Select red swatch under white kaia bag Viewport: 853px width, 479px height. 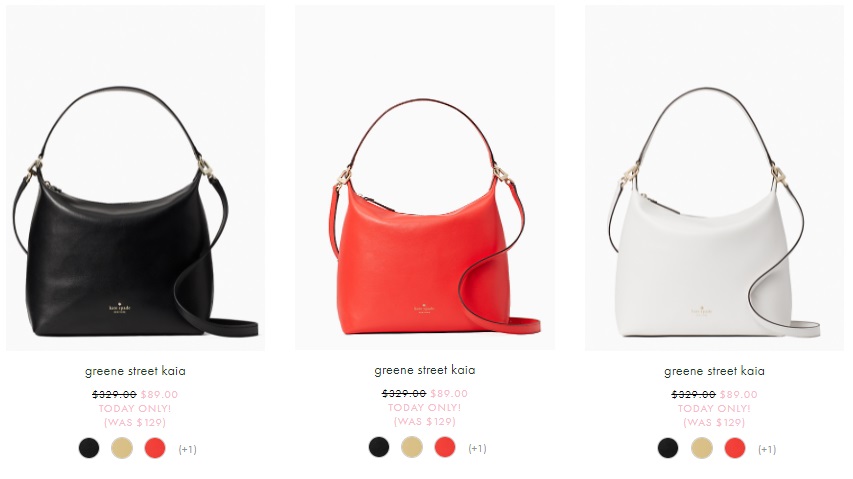735,448
